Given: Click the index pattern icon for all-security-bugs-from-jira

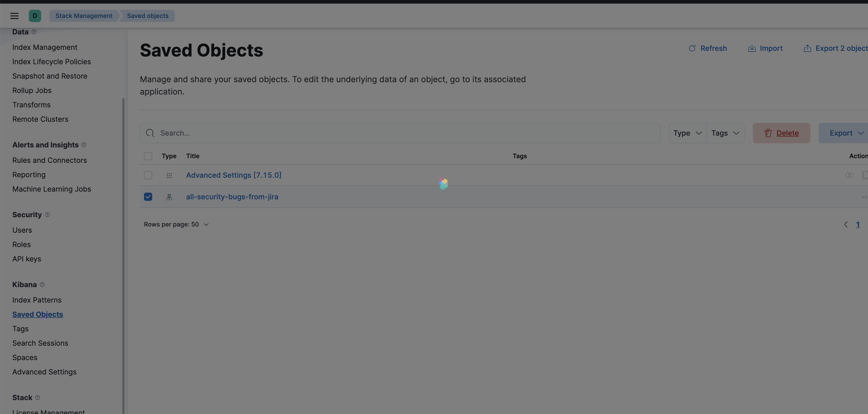Looking at the screenshot, I should tap(169, 197).
